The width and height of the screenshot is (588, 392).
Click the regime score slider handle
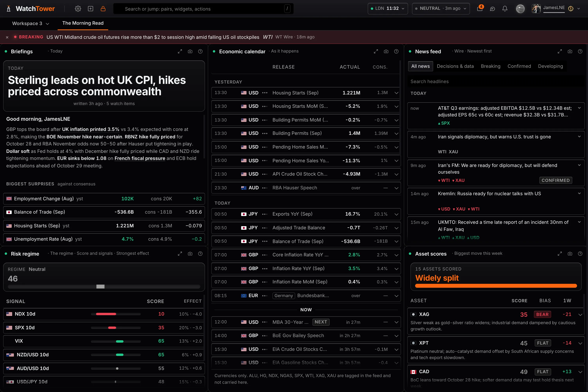click(100, 287)
